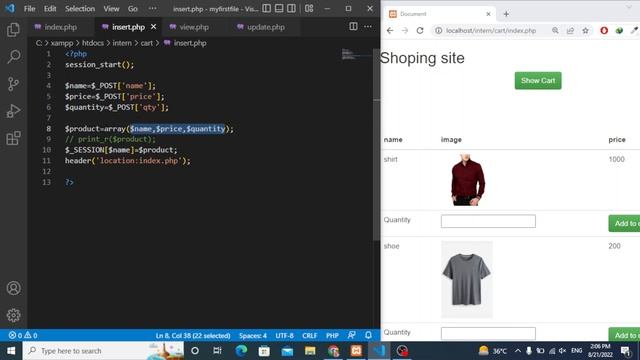Open the Edit menu
The width and height of the screenshot is (640, 360).
[x=50, y=9]
